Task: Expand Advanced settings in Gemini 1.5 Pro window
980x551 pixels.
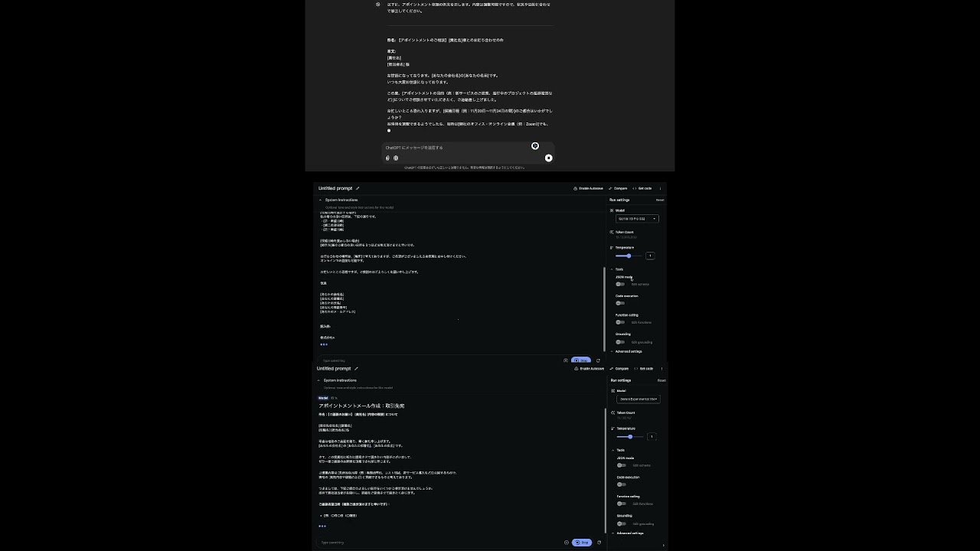Action: pos(628,351)
